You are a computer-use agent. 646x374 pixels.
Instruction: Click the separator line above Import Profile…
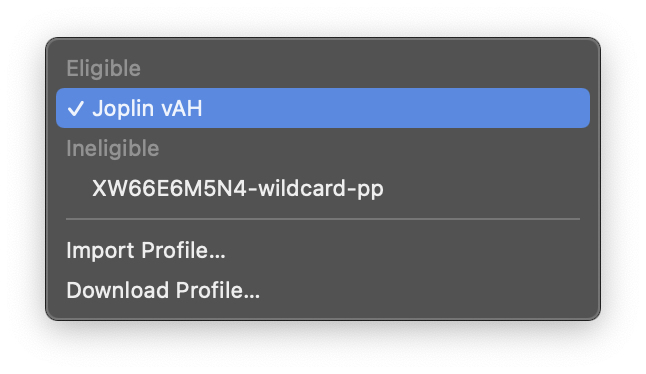point(323,219)
